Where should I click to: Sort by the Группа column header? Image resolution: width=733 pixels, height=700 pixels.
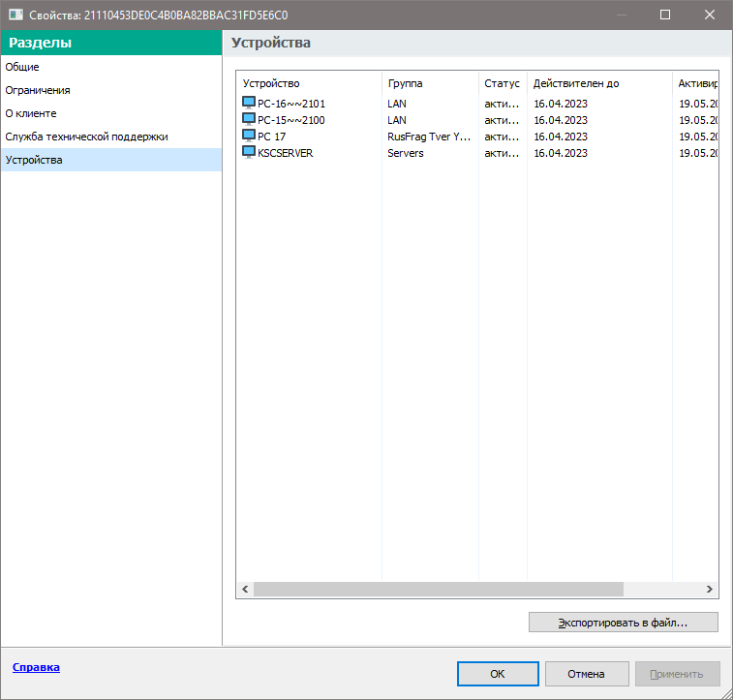[430, 83]
